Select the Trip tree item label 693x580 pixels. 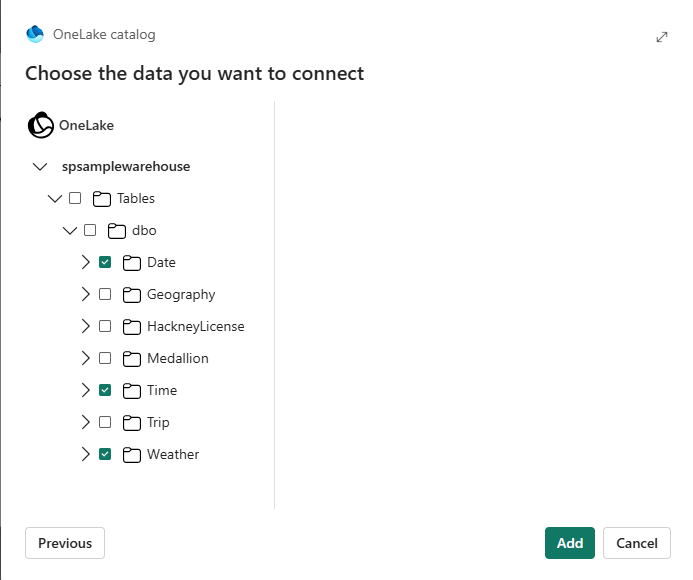pyautogui.click(x=158, y=422)
